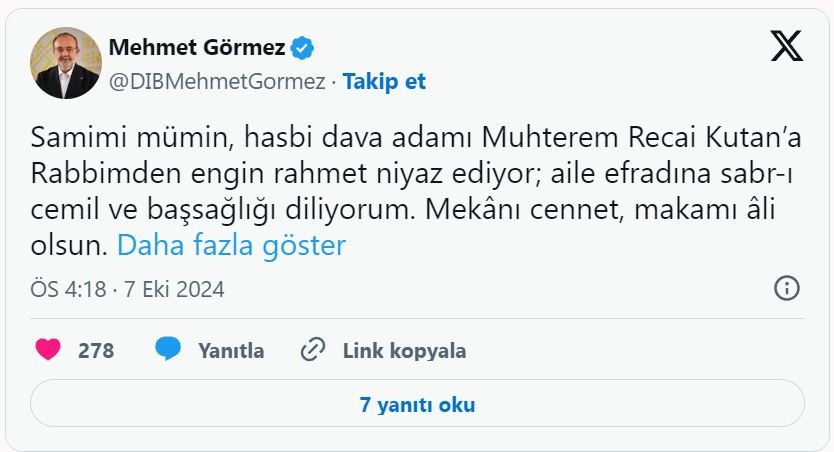Open the info circle icon

787,289
